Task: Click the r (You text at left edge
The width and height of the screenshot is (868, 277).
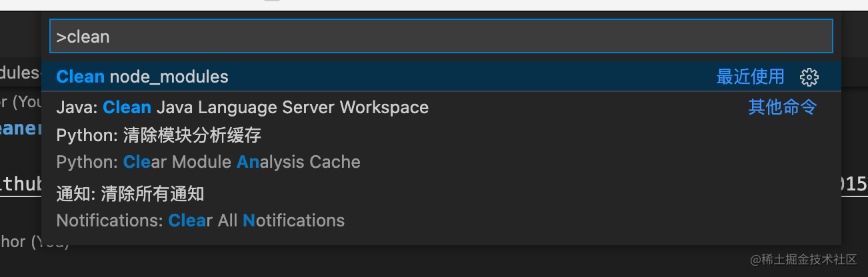Action: [x=20, y=101]
